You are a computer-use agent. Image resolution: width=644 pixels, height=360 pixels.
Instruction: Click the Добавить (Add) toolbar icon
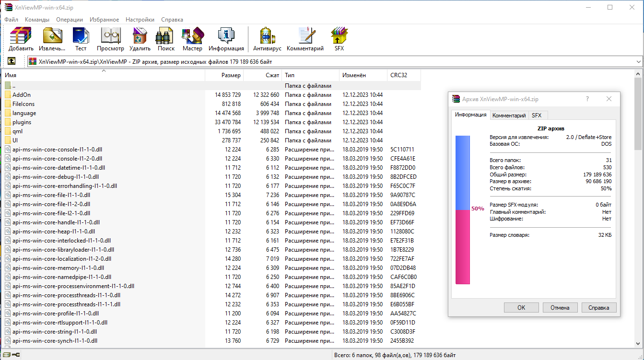click(x=21, y=39)
